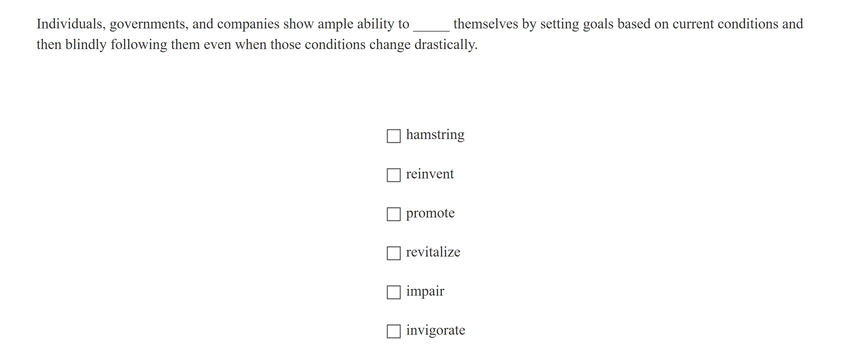Screen dimensions: 868x350
Task: Check the reinvent checkbox
Action: pyautogui.click(x=393, y=175)
